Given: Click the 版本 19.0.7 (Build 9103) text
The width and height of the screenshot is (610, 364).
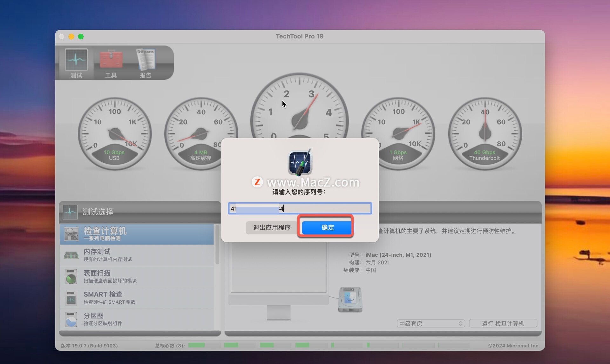Looking at the screenshot, I should coord(89,346).
